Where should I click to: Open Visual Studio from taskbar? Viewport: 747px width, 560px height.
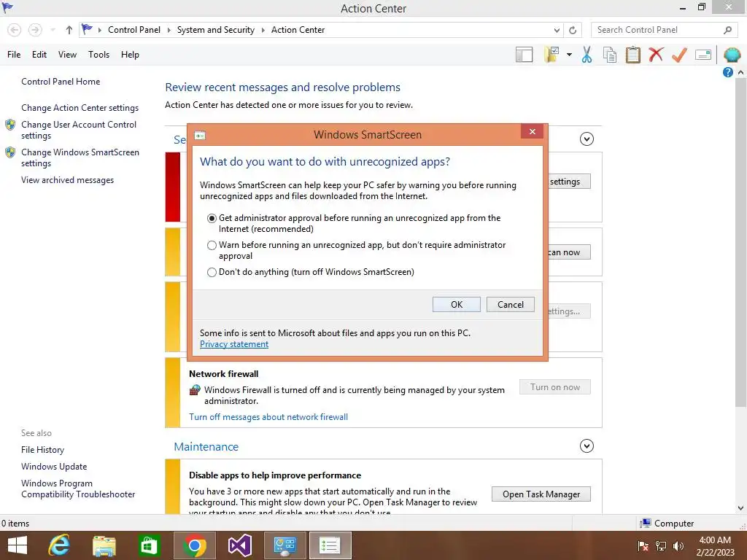(x=239, y=545)
